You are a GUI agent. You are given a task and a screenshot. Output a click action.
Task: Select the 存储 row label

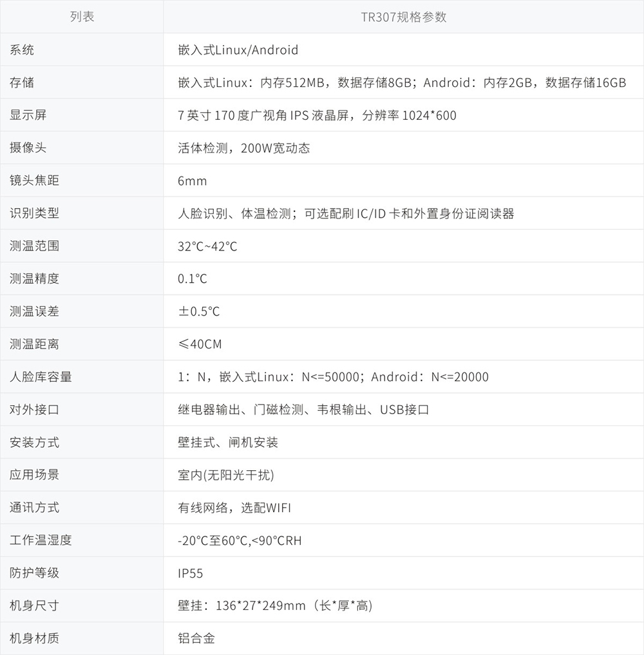click(23, 83)
